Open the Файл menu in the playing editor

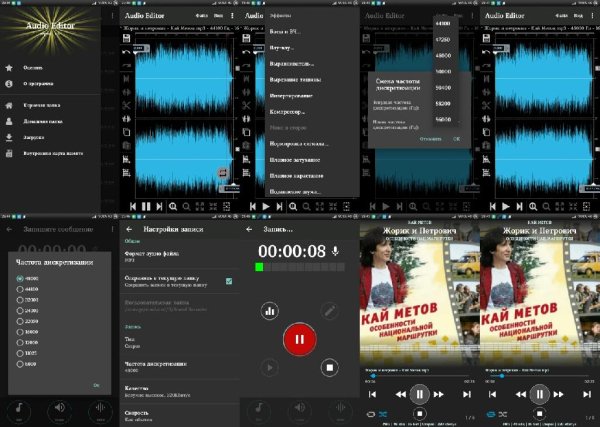pos(201,16)
